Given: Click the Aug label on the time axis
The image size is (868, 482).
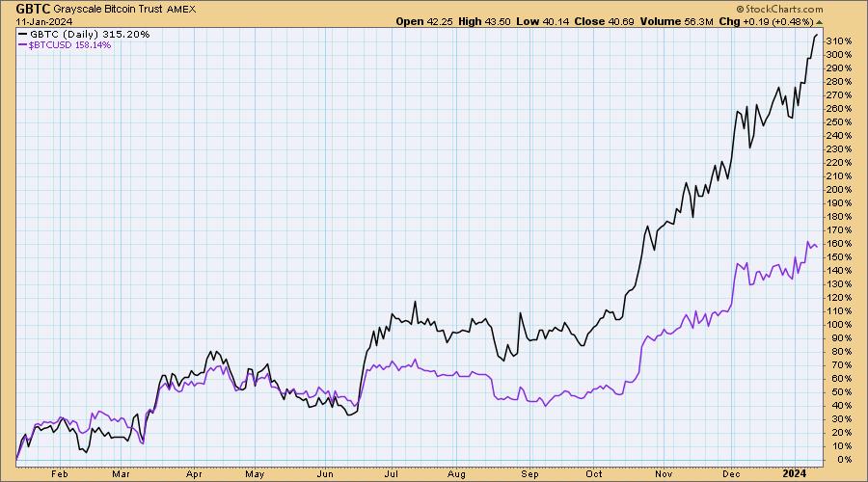Looking at the screenshot, I should tap(456, 474).
